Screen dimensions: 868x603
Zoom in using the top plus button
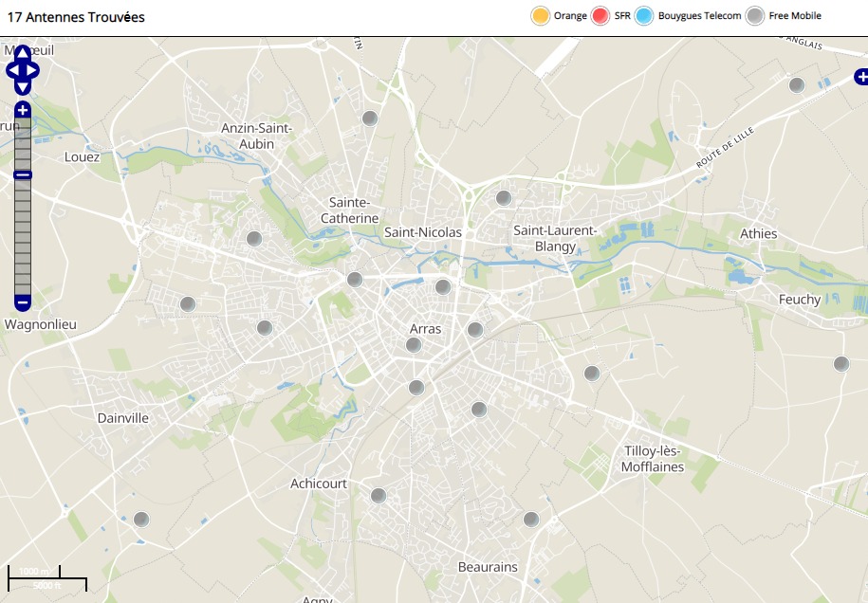(x=23, y=111)
